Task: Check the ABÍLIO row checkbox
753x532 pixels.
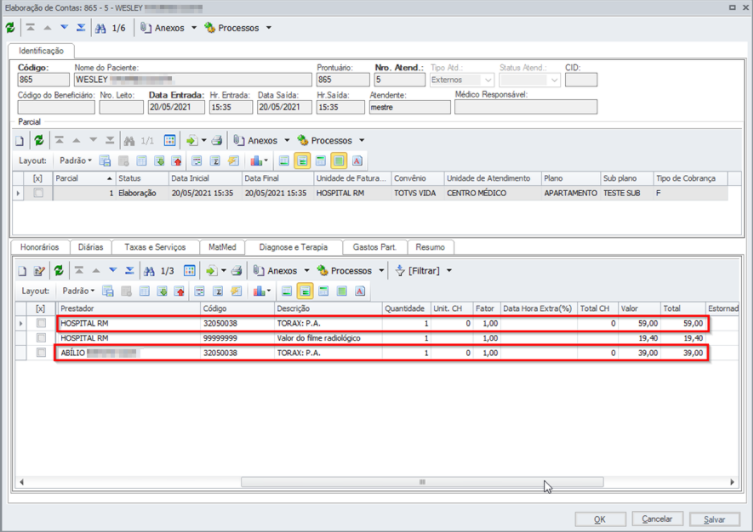Action: coord(41,353)
